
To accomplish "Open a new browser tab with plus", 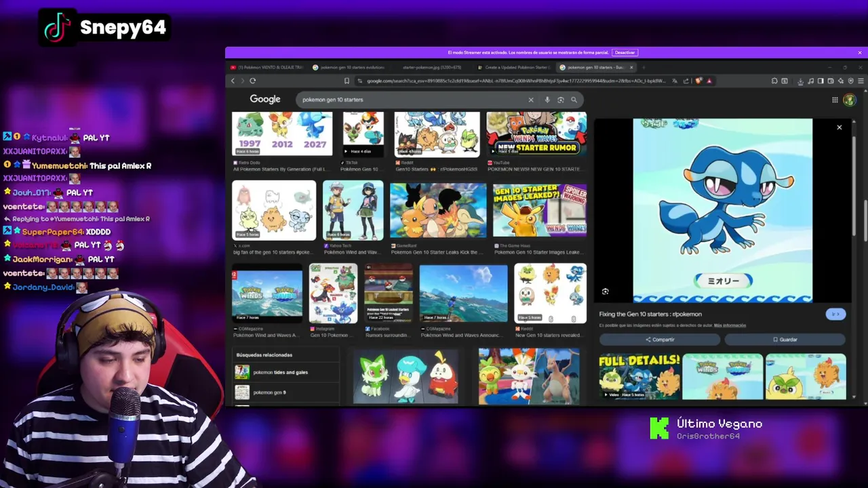I will [x=644, y=67].
